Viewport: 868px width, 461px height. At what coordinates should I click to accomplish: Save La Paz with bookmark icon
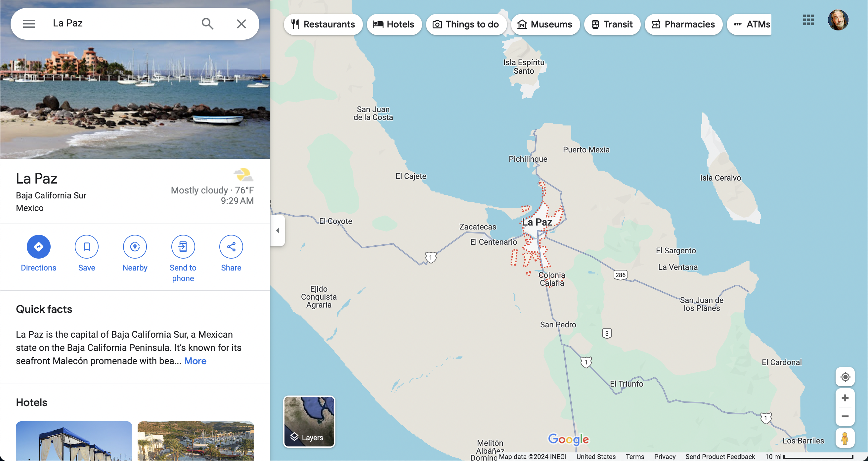point(87,247)
